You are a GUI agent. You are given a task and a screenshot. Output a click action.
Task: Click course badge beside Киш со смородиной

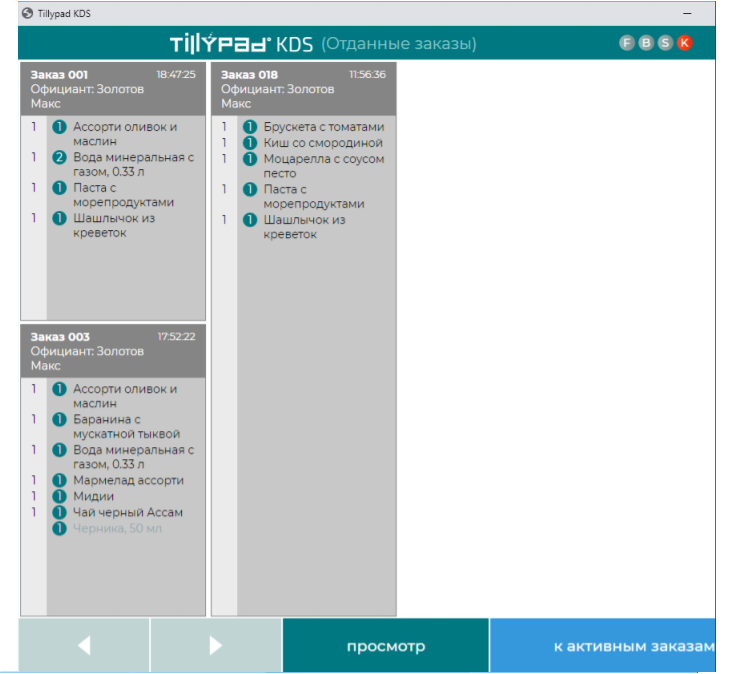coord(250,143)
